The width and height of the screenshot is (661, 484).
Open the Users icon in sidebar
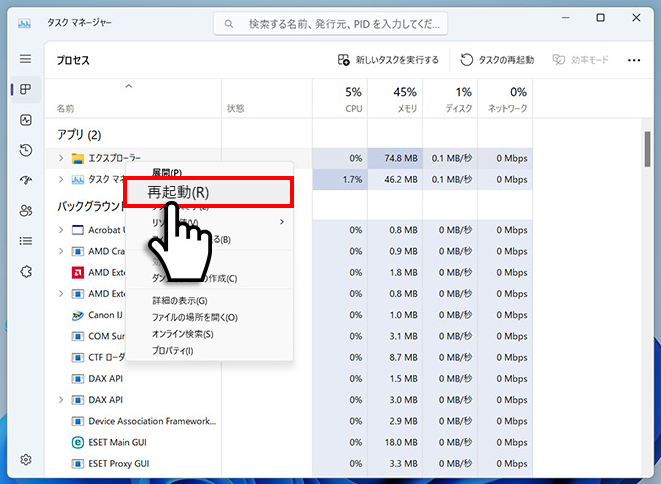26,210
